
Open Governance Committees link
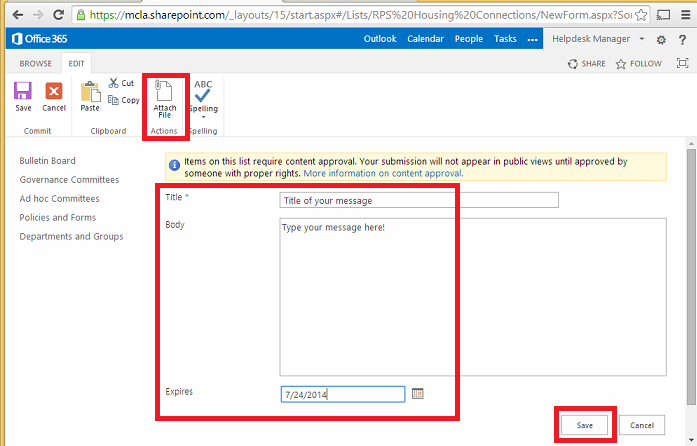[69, 180]
